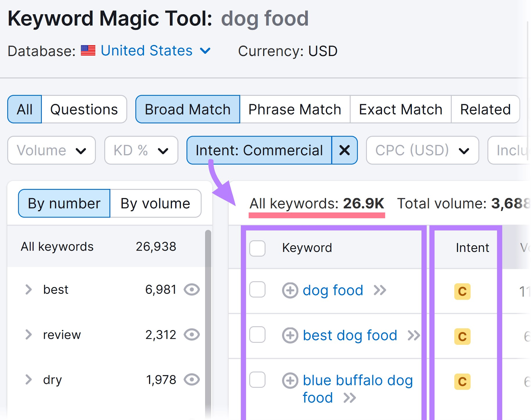Image resolution: width=531 pixels, height=420 pixels.
Task: Check the select-all checkbox in Keyword header
Action: (x=258, y=248)
